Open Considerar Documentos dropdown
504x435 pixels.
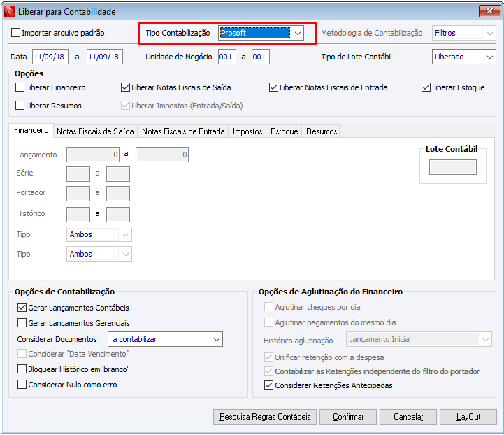click(x=165, y=339)
